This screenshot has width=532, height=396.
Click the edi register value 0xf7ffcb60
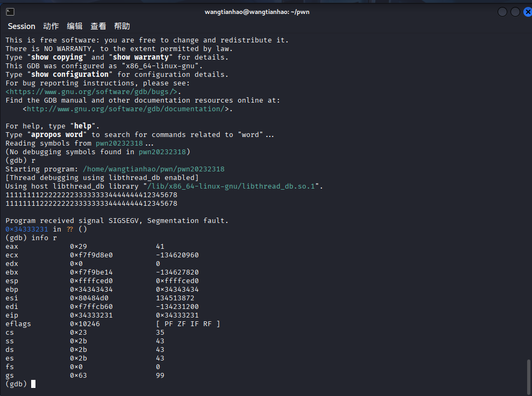(x=91, y=306)
